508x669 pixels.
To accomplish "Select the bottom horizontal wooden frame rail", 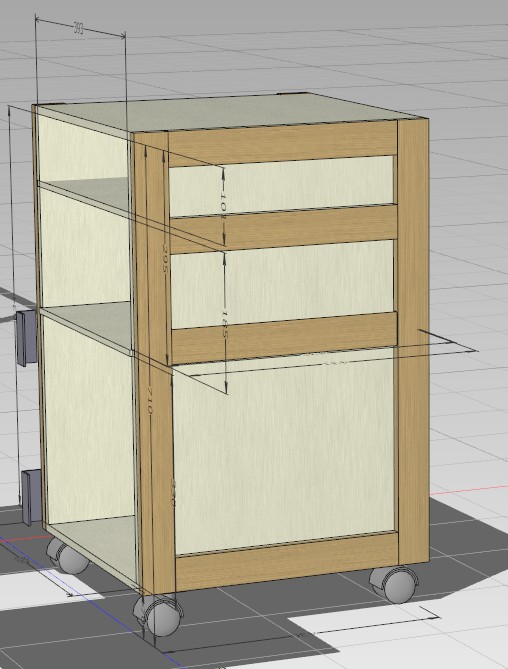I will [287, 561].
